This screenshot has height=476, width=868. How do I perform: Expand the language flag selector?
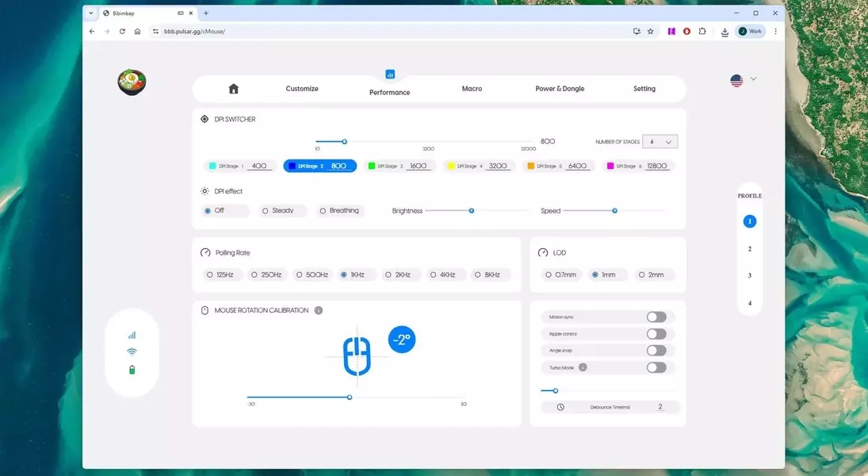click(743, 80)
